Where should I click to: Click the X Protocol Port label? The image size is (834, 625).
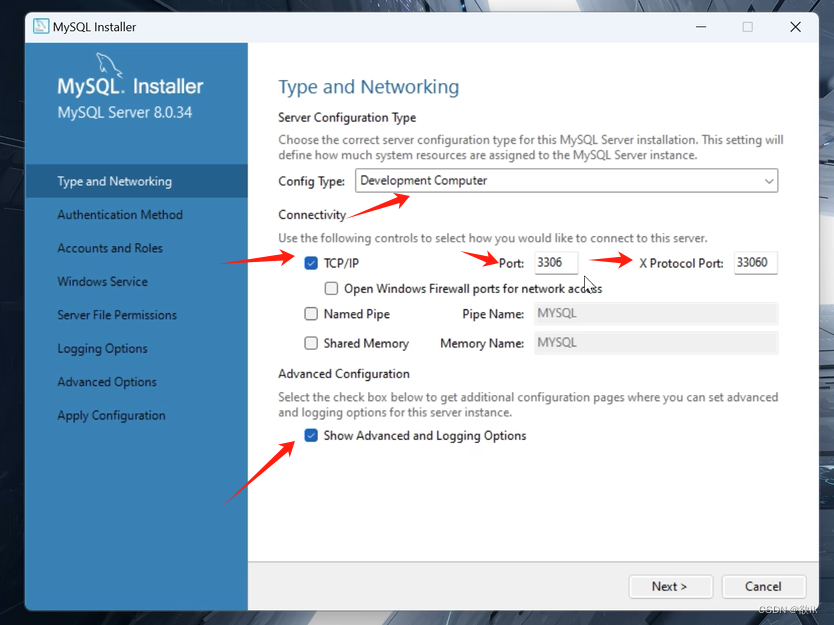click(681, 263)
